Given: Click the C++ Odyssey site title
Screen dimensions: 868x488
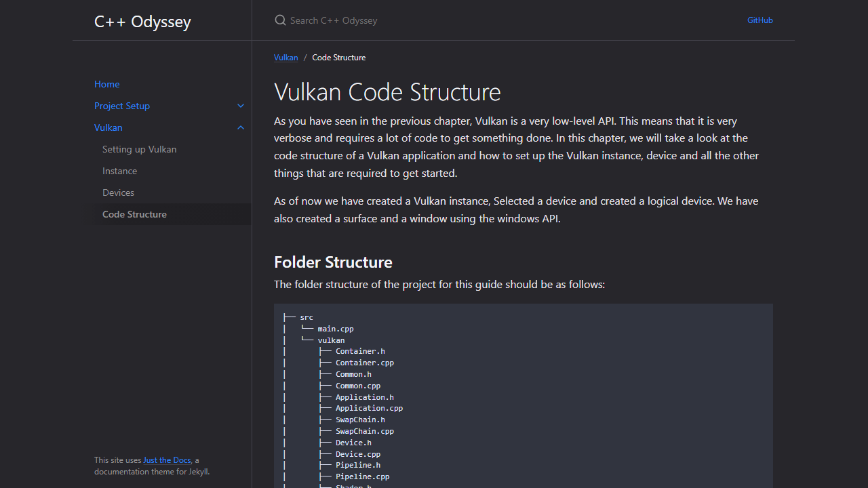Looking at the screenshot, I should [142, 22].
